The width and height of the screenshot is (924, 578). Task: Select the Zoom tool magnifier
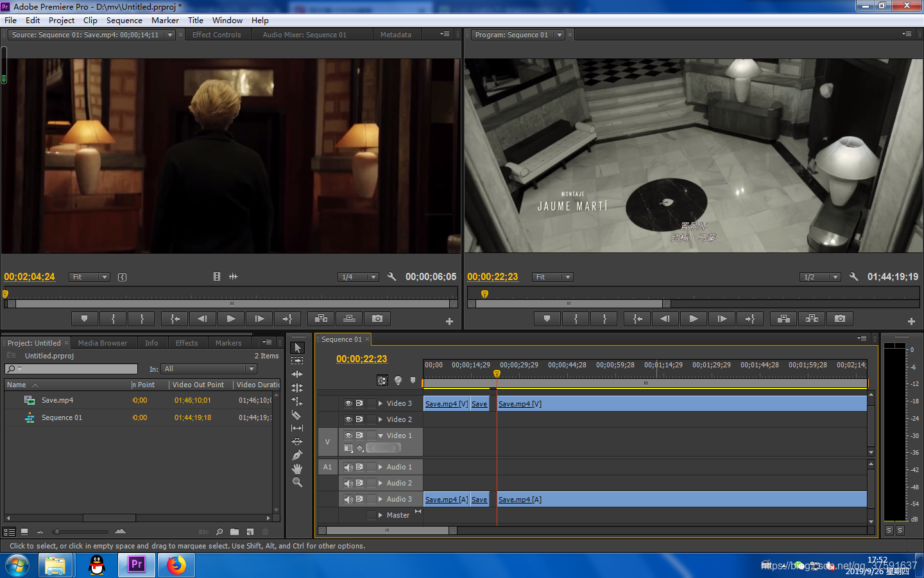pyautogui.click(x=297, y=482)
